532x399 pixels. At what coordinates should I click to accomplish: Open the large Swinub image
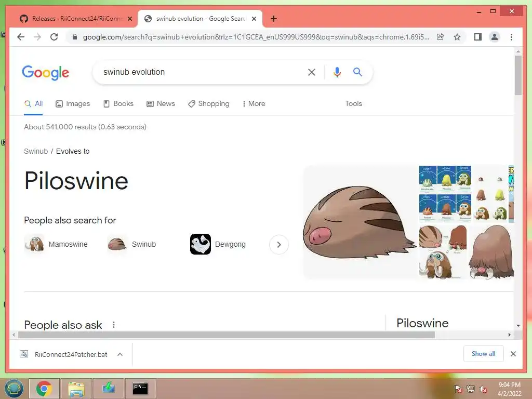361,222
